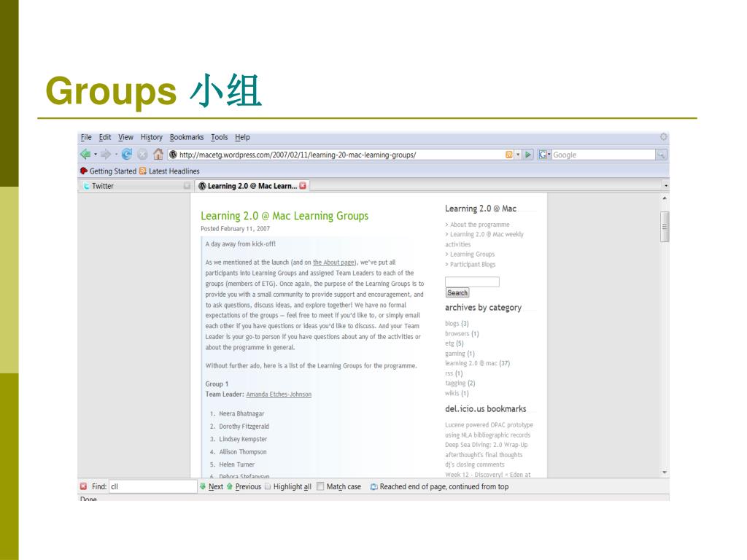The image size is (747, 560).
Task: Close the Learning 2.0 @ Mac Learn... tab
Action: click(x=303, y=186)
